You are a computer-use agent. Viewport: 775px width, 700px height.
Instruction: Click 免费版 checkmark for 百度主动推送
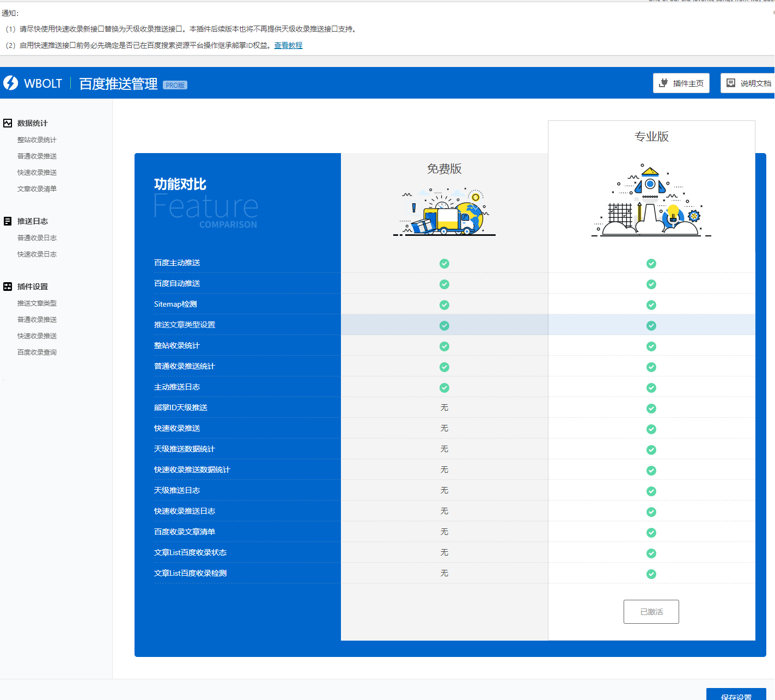pyautogui.click(x=444, y=264)
